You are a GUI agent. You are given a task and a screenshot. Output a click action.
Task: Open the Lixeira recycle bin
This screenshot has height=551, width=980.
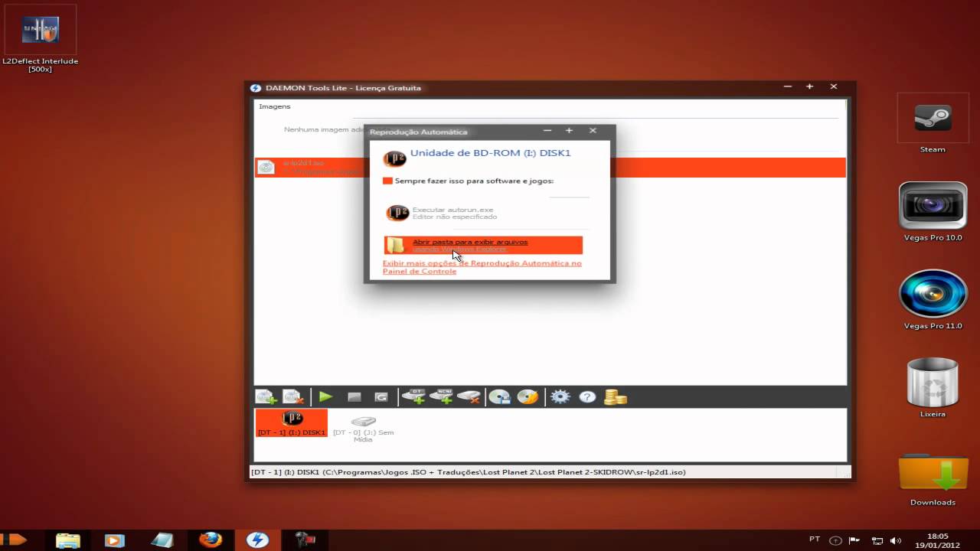(x=933, y=388)
